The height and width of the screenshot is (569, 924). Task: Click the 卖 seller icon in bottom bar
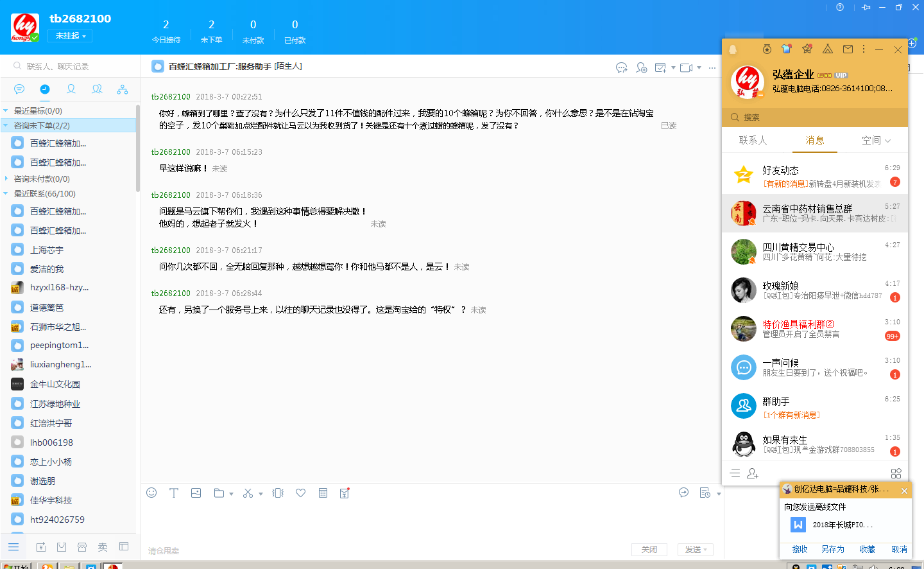(x=103, y=547)
